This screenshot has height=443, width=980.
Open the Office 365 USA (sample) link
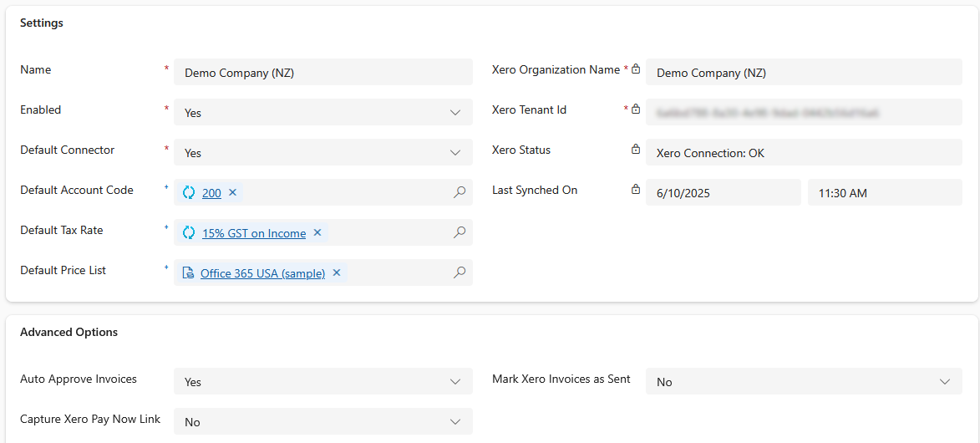click(262, 273)
